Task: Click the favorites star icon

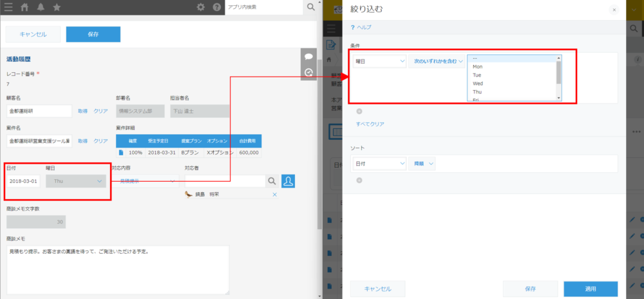Action: pos(57,8)
